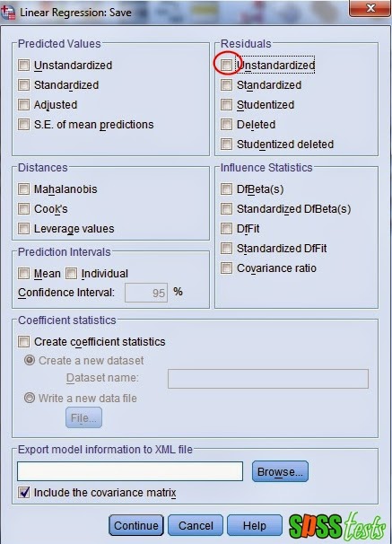Enable Mean prediction interval
The width and height of the screenshot is (392, 544).
tap(23, 273)
